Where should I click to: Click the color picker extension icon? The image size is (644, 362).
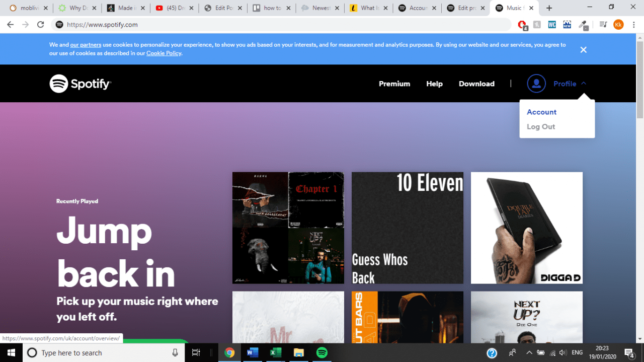click(583, 24)
